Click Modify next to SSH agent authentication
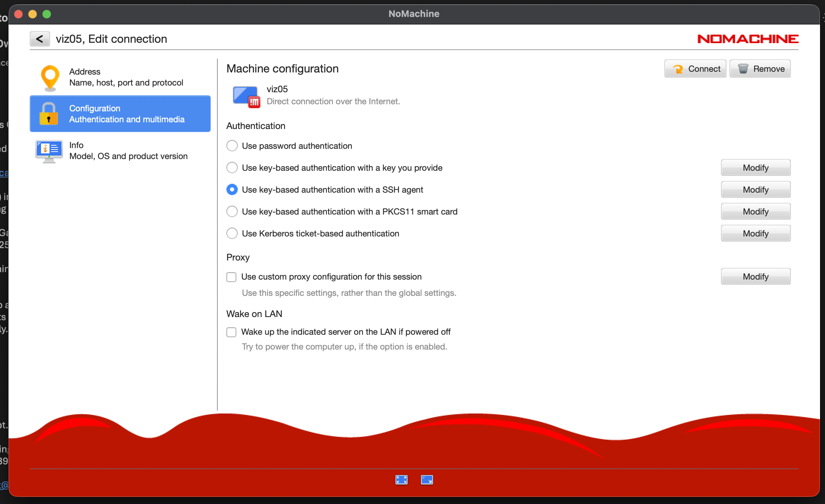The height and width of the screenshot is (504, 825). (755, 189)
